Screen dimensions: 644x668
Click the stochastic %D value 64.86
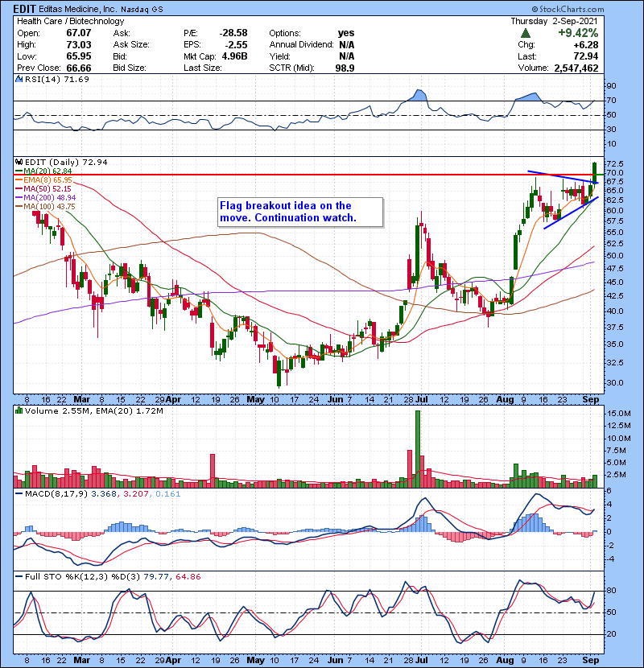188,577
